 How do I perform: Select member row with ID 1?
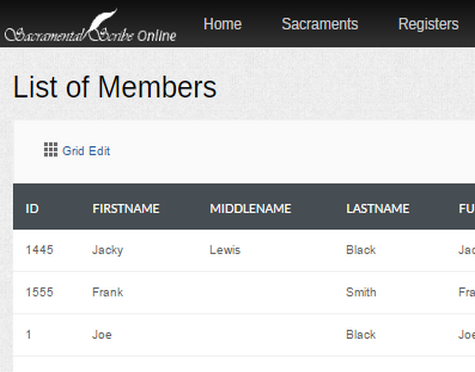pos(244,335)
